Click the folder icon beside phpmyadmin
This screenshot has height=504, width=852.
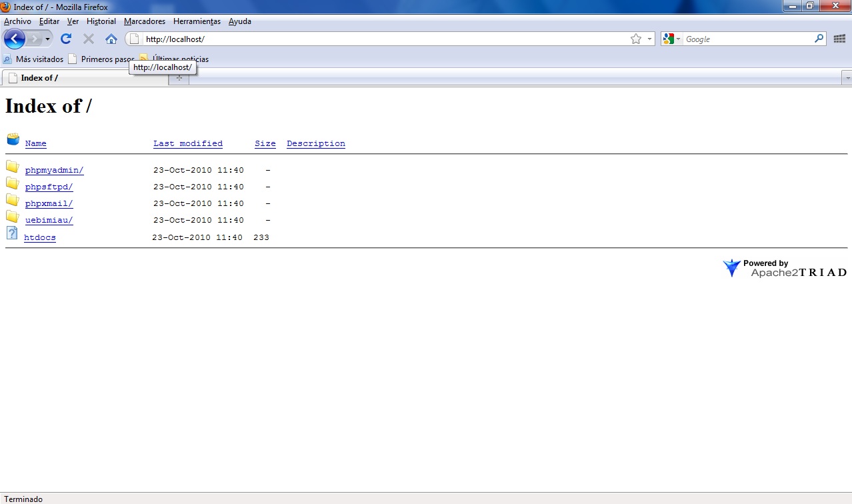click(12, 166)
